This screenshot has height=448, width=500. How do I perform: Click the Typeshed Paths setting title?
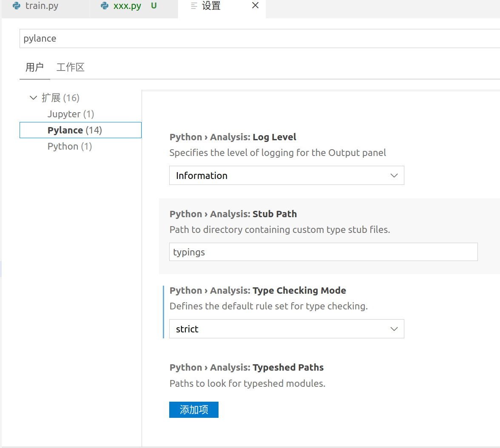coord(246,367)
